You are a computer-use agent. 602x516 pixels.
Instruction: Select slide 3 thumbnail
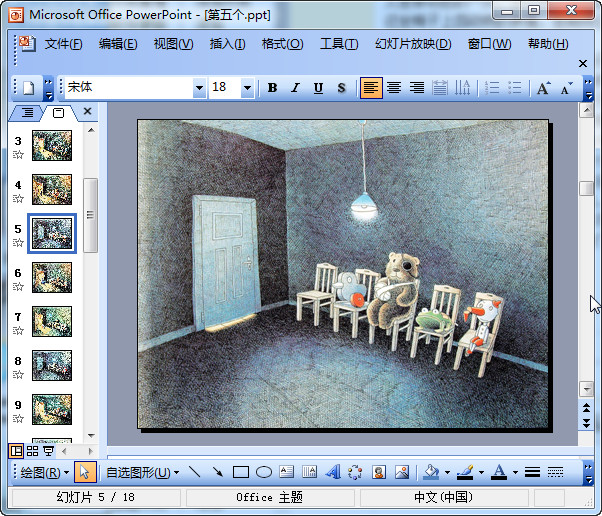[52, 146]
